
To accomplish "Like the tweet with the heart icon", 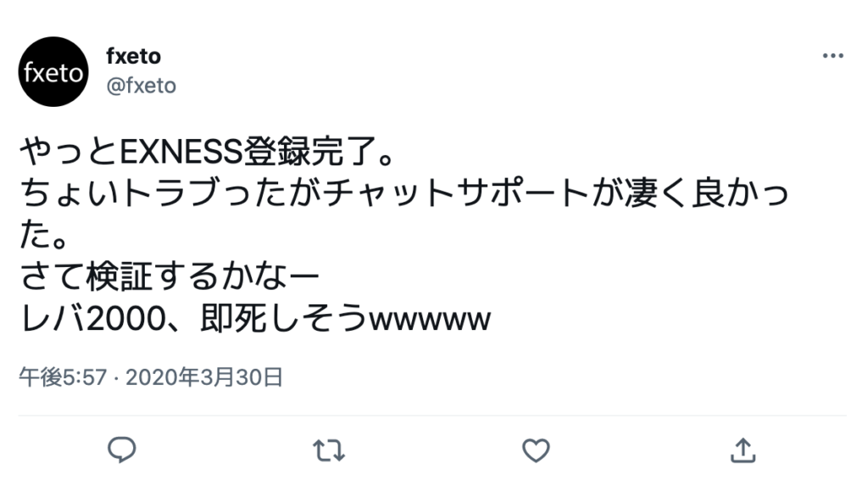I will [536, 450].
